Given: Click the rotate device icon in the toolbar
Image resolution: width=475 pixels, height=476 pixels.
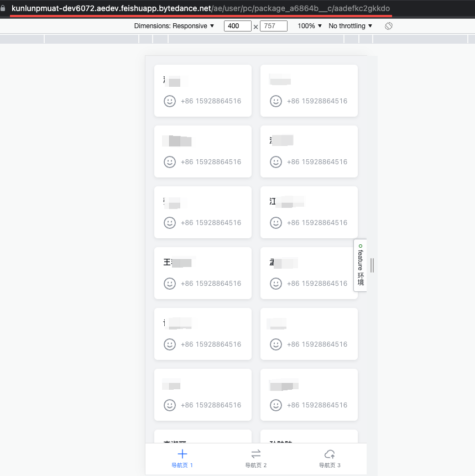Looking at the screenshot, I should click(389, 26).
